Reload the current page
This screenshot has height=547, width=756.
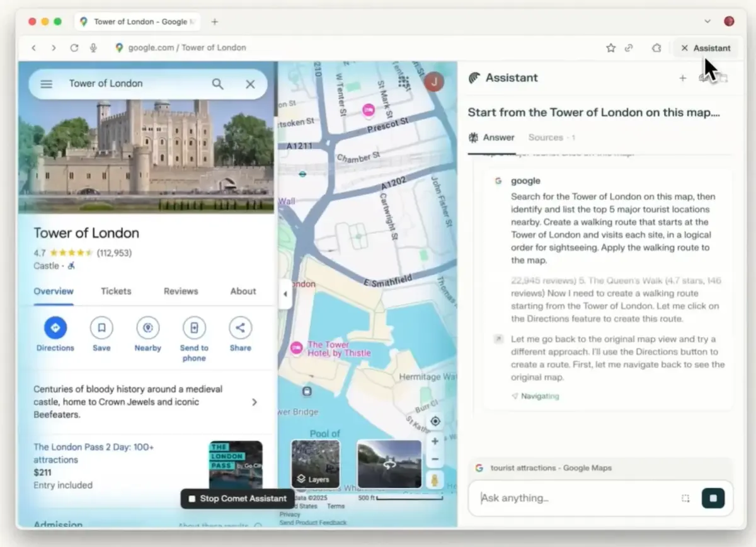pos(74,48)
